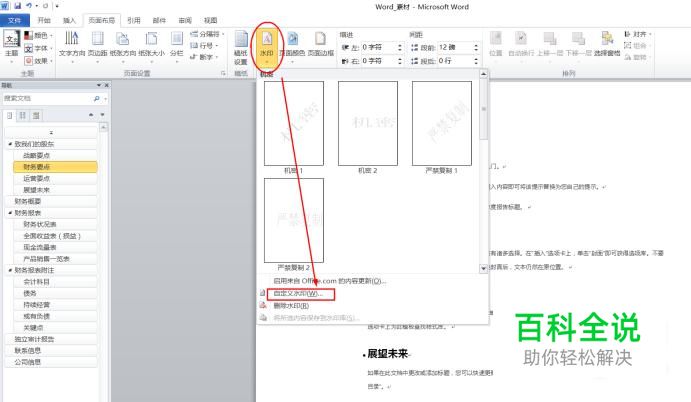The image size is (691, 402).
Task: Click the 搜索文档 search box in navigation pane
Action: tap(48, 99)
